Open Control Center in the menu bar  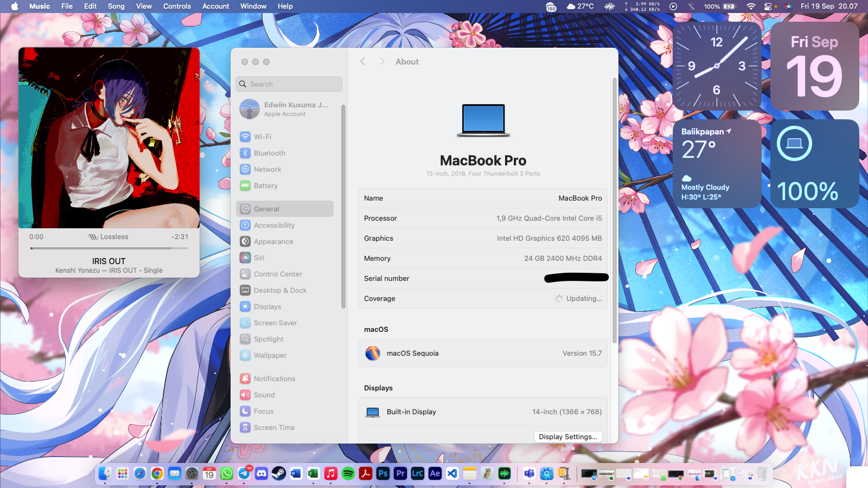coord(768,7)
